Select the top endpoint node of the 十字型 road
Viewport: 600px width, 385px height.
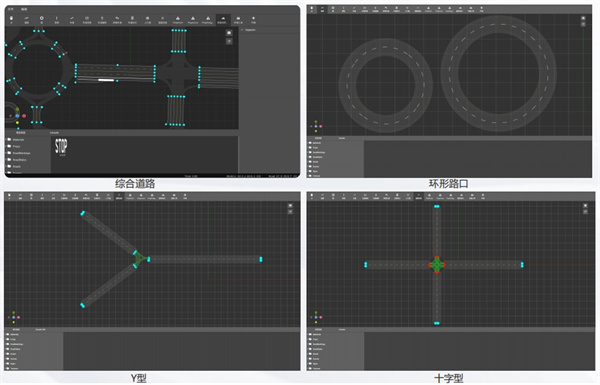tap(437, 207)
